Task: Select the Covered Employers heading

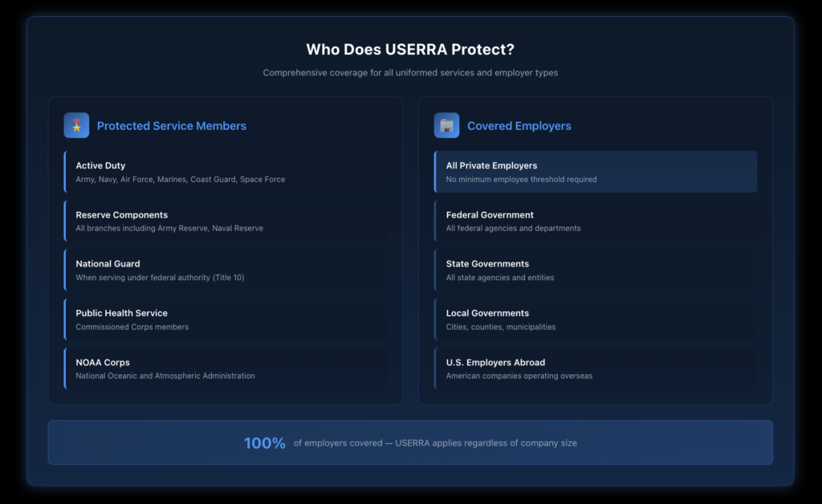Action: (x=520, y=126)
